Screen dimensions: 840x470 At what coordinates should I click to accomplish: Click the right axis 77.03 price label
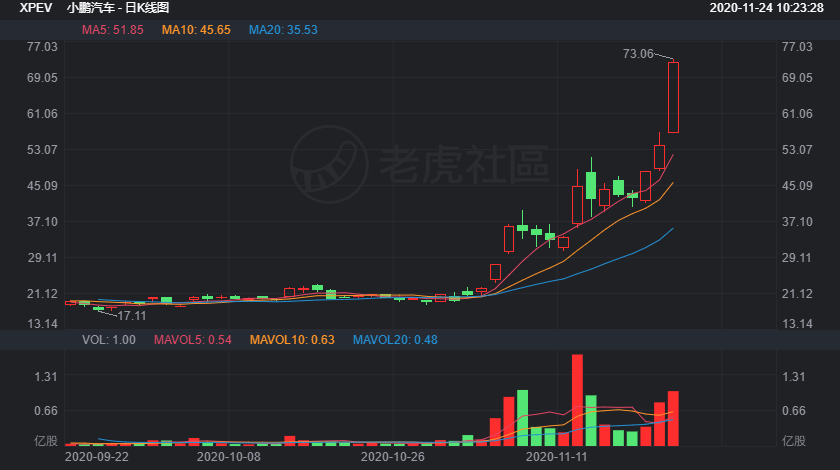coord(797,47)
